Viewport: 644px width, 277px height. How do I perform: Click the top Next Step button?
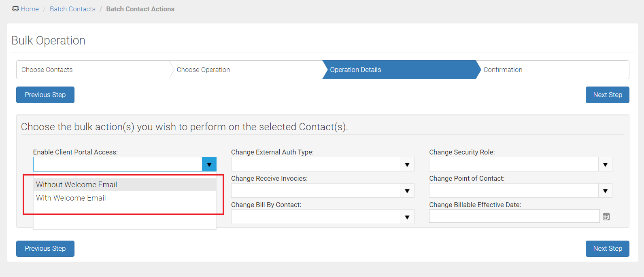(607, 95)
